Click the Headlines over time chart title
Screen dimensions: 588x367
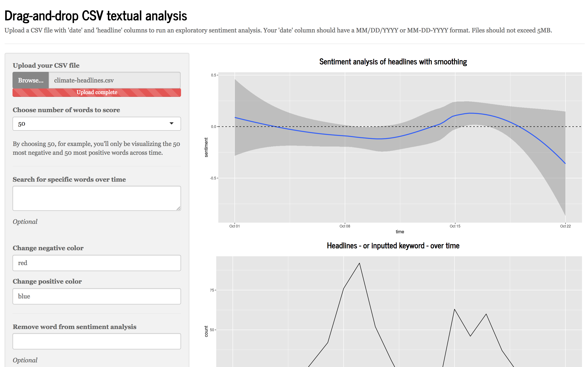tap(393, 246)
